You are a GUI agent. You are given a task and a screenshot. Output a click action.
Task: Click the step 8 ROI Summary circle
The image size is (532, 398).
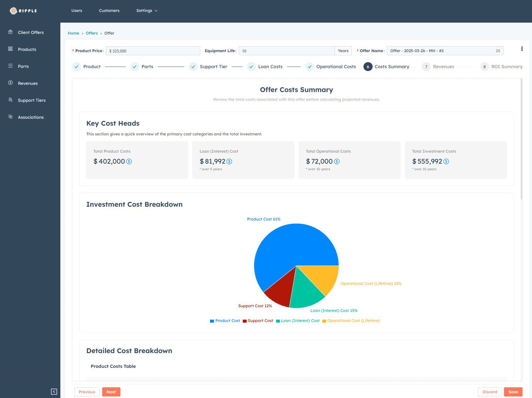pos(485,67)
